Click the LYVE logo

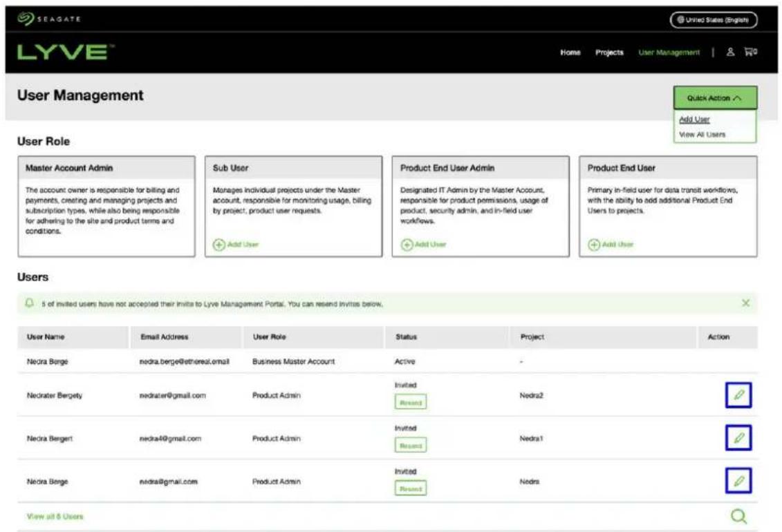[x=65, y=52]
